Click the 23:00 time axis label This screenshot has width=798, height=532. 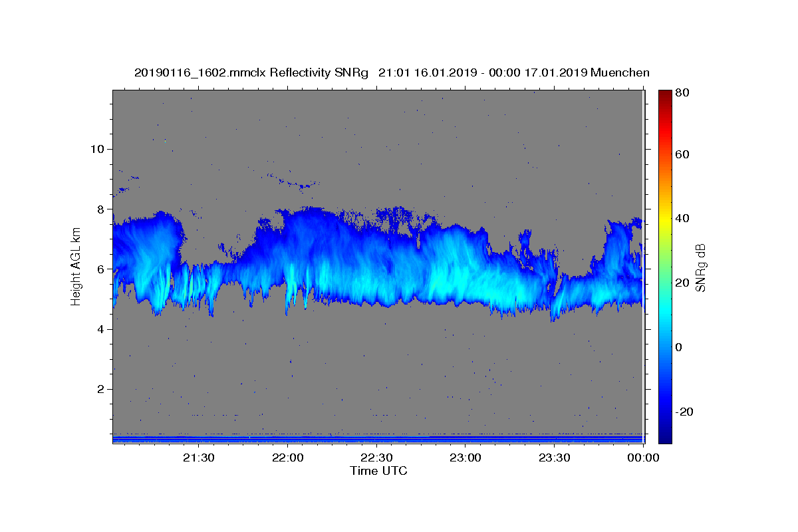(x=465, y=458)
